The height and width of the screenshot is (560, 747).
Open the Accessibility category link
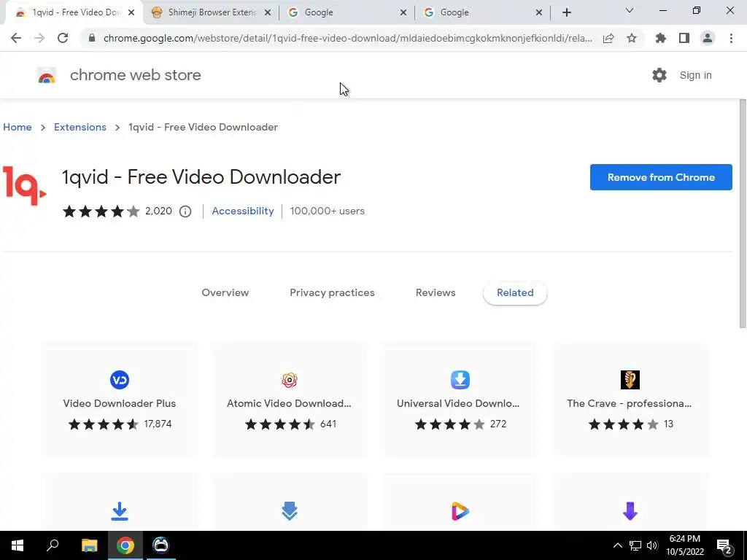point(243,211)
